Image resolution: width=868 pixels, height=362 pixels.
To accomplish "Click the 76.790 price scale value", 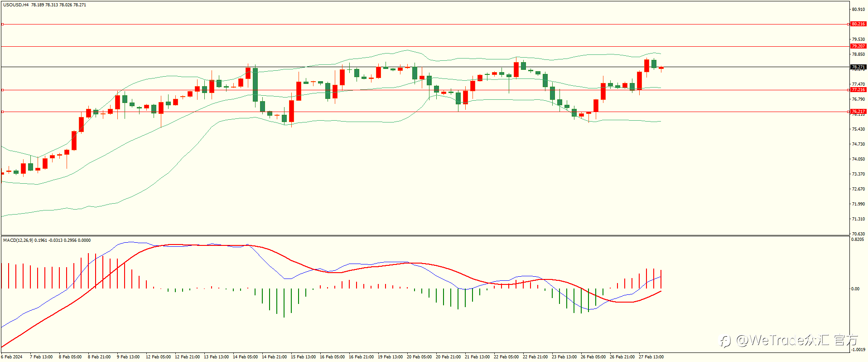I will pyautogui.click(x=858, y=99).
